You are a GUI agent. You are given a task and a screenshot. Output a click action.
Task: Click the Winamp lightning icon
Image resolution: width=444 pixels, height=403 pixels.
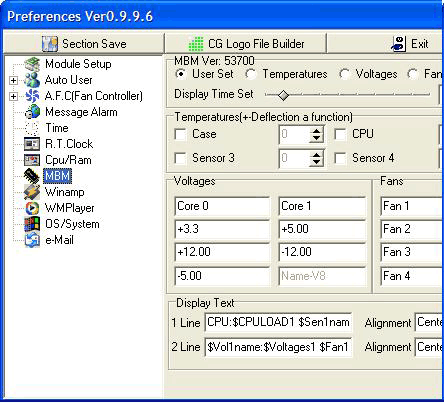(x=32, y=192)
